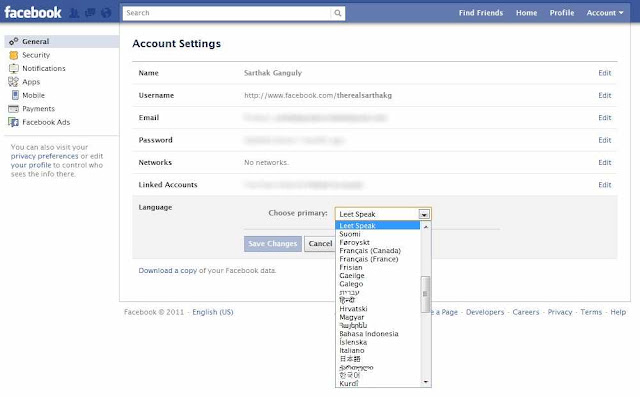This screenshot has height=397, width=640.
Task: Toggle the primary language combo box arrow
Action: coord(424,214)
